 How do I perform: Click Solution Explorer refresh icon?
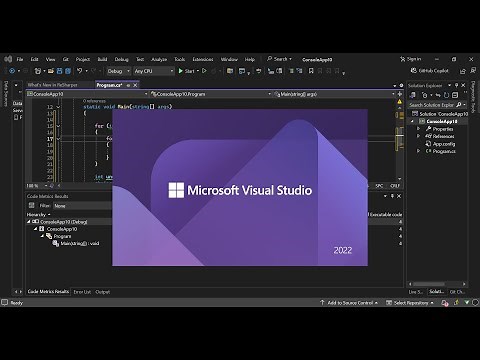point(446,95)
